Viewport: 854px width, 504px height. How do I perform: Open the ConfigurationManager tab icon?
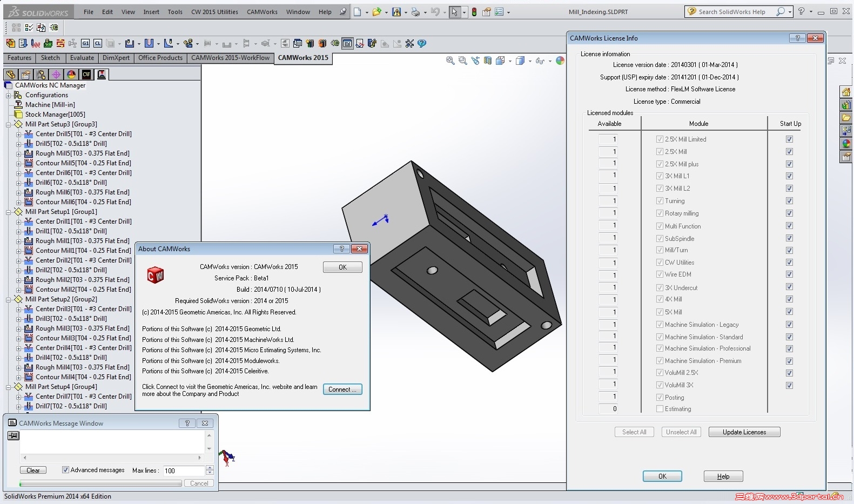tap(41, 75)
